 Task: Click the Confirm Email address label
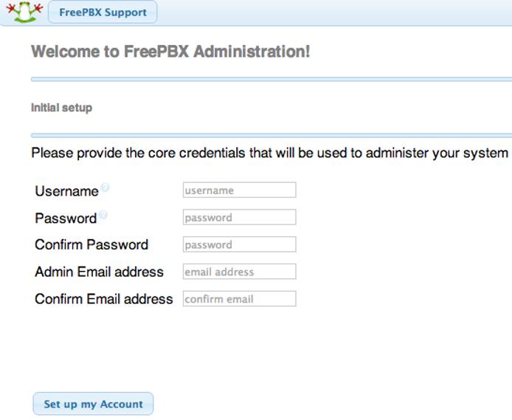pyautogui.click(x=103, y=299)
